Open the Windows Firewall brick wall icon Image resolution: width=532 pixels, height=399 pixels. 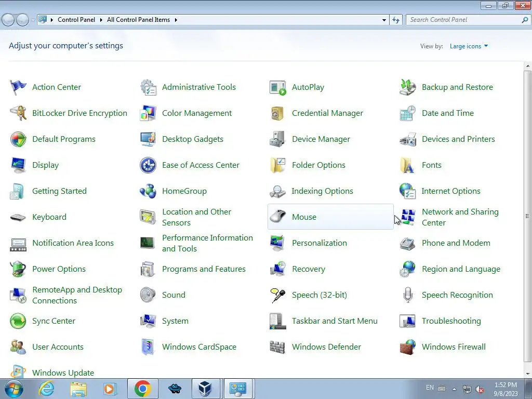click(x=407, y=347)
